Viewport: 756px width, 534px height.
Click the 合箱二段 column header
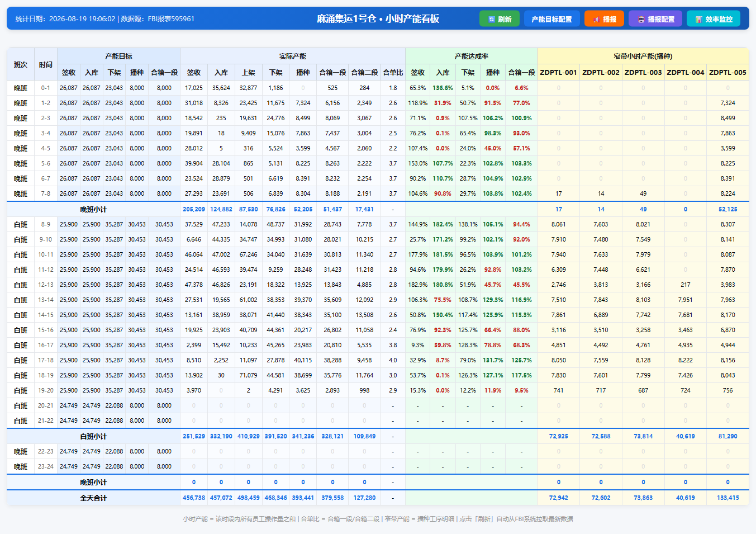[x=364, y=72]
